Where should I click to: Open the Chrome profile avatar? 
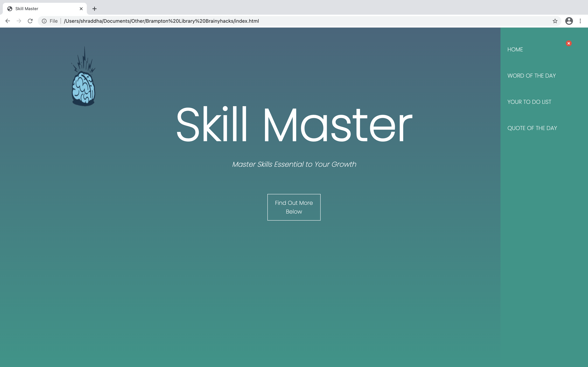[569, 21]
